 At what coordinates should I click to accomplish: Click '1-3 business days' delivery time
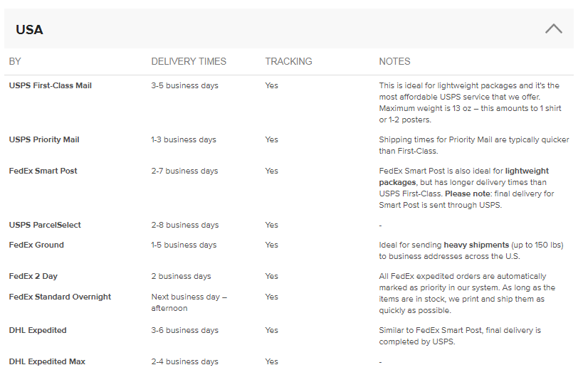184,139
